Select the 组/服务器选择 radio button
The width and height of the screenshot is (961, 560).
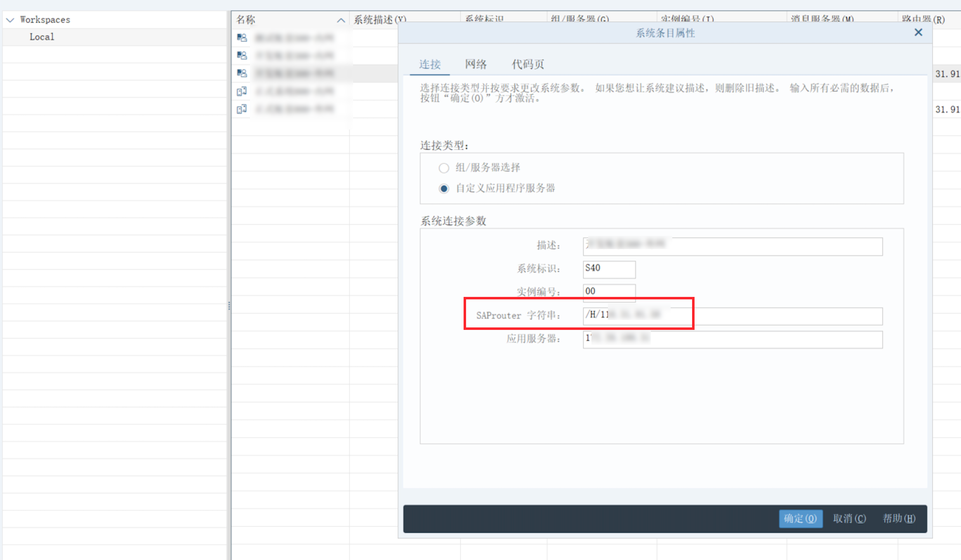click(x=444, y=168)
